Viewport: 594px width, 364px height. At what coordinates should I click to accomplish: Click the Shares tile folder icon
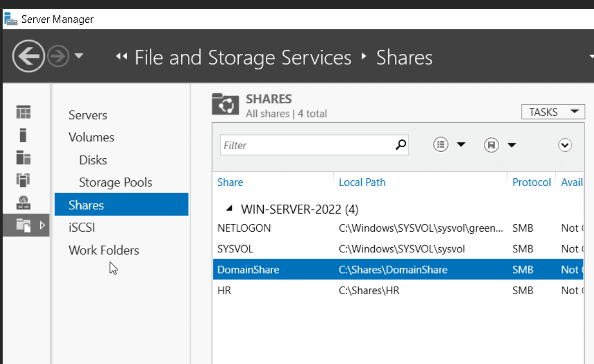[x=226, y=104]
